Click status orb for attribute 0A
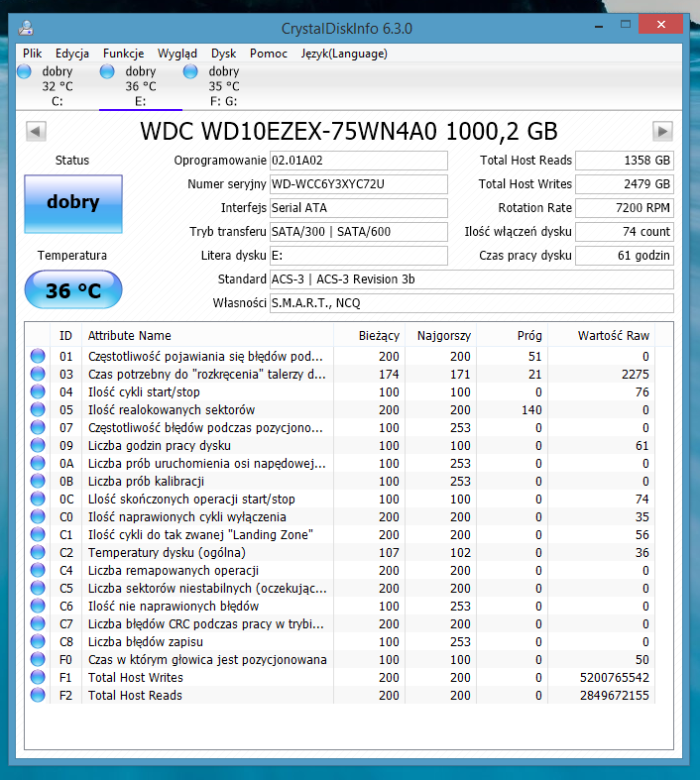700x780 pixels. coord(38,464)
